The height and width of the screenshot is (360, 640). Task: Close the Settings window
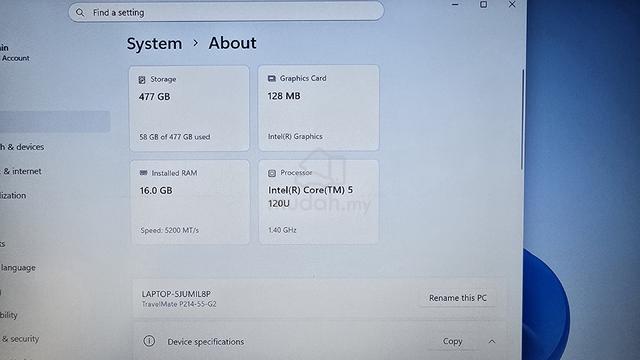[512, 4]
